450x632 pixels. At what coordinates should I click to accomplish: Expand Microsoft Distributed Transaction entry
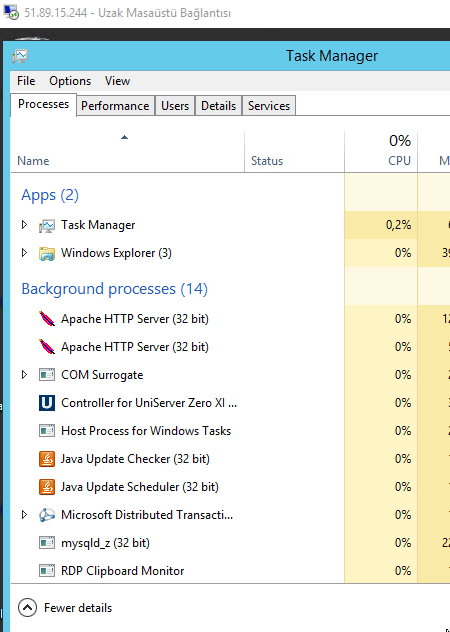[24, 515]
